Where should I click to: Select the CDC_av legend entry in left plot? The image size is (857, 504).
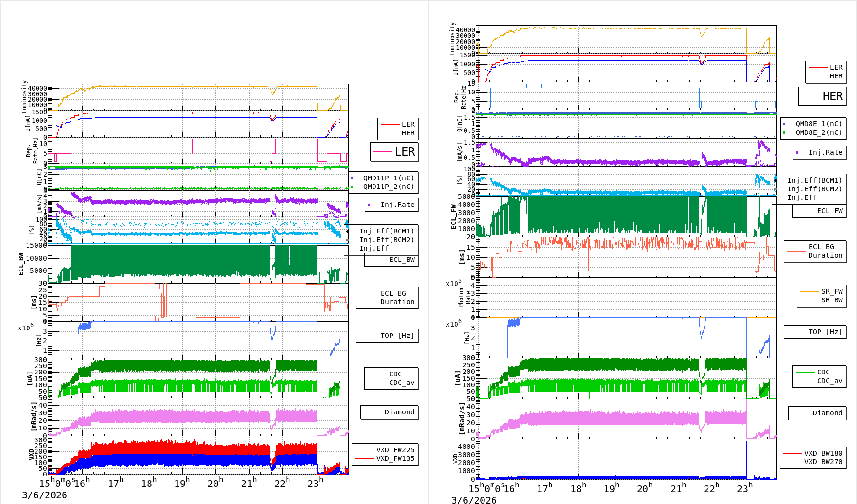coord(401,383)
